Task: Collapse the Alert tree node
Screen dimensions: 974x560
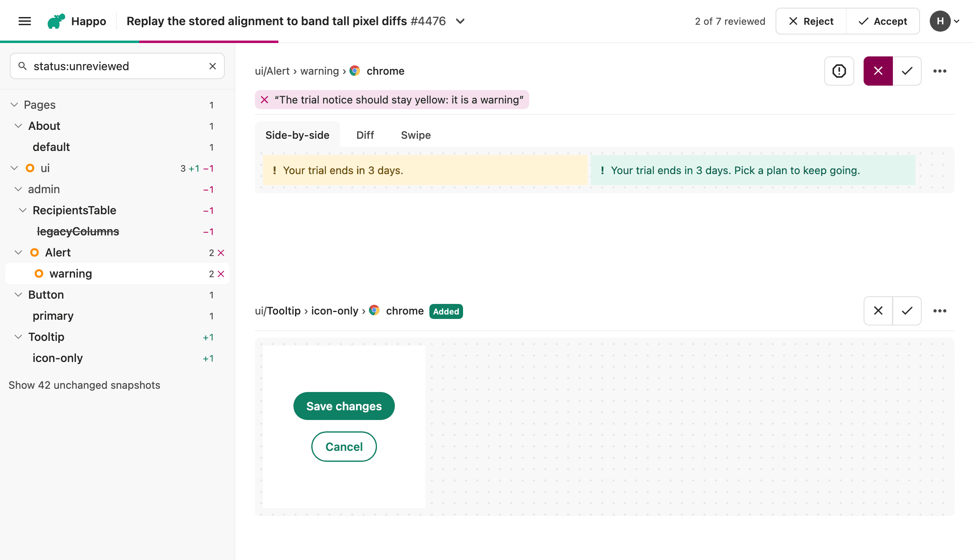Action: pyautogui.click(x=18, y=252)
